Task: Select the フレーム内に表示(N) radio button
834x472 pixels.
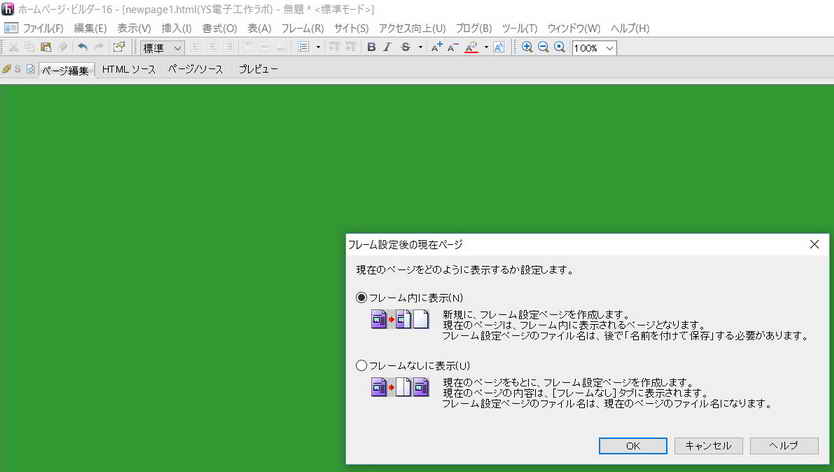Action: (362, 298)
